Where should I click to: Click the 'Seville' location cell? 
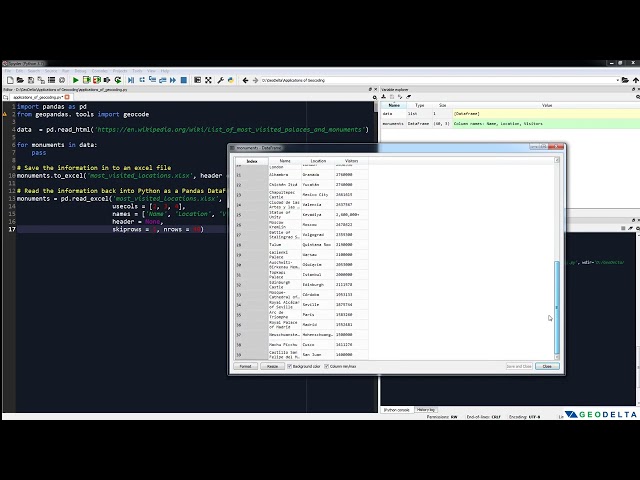click(x=318, y=305)
